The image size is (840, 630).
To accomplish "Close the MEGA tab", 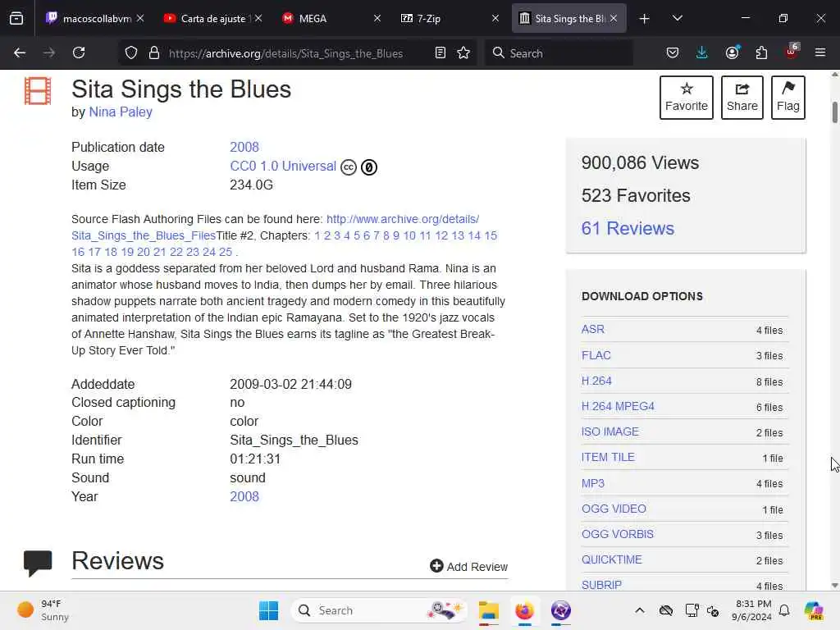I will point(377,18).
